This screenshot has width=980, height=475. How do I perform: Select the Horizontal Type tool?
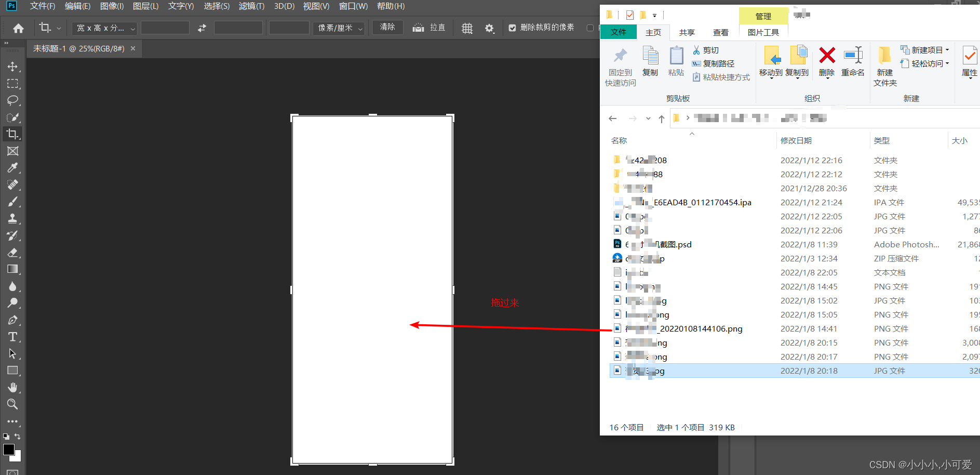tap(12, 337)
